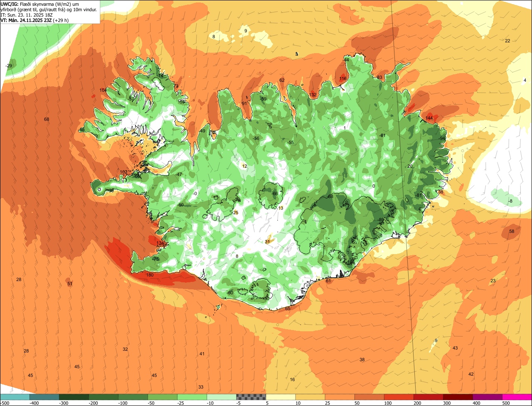
Task: Click the title line 'UWC/IG: Flæði skynvarma (W/m2) um'
Action: [x=39, y=4]
